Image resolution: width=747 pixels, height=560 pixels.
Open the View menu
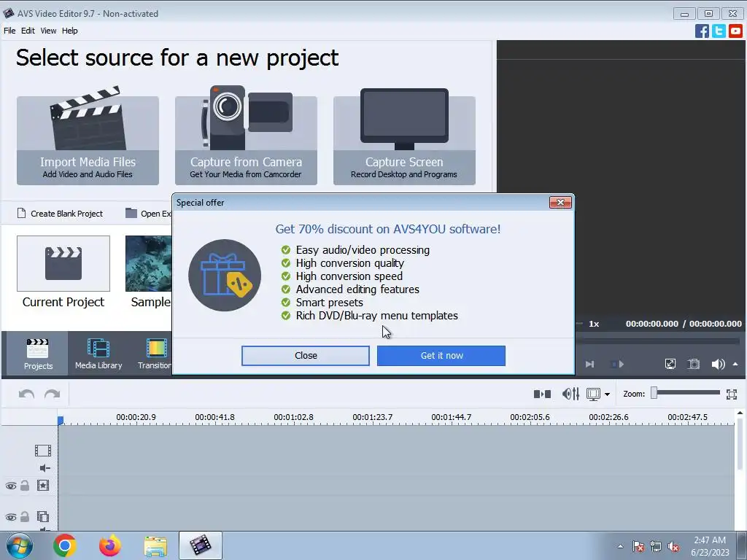[48, 31]
